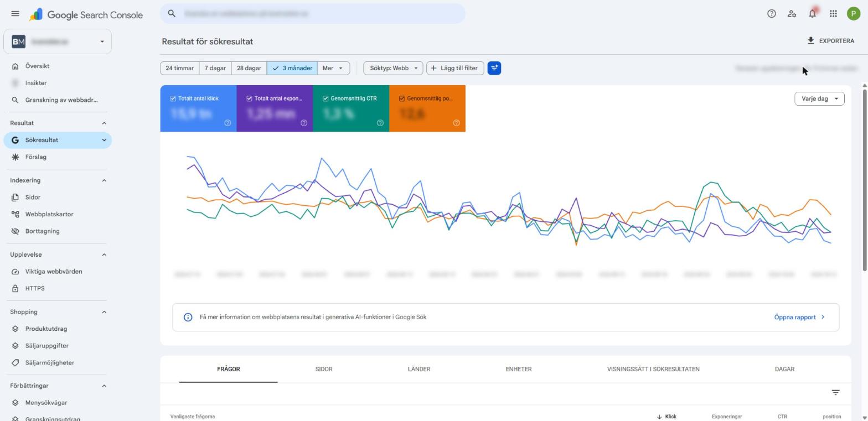
Task: Click the search magnifier icon
Action: [x=172, y=13]
